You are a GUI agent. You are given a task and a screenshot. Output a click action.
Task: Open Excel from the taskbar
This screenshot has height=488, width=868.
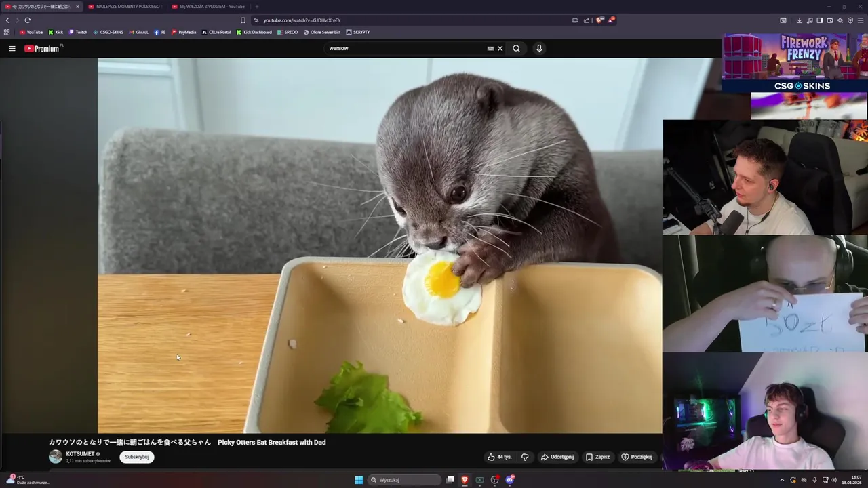[x=479, y=480]
